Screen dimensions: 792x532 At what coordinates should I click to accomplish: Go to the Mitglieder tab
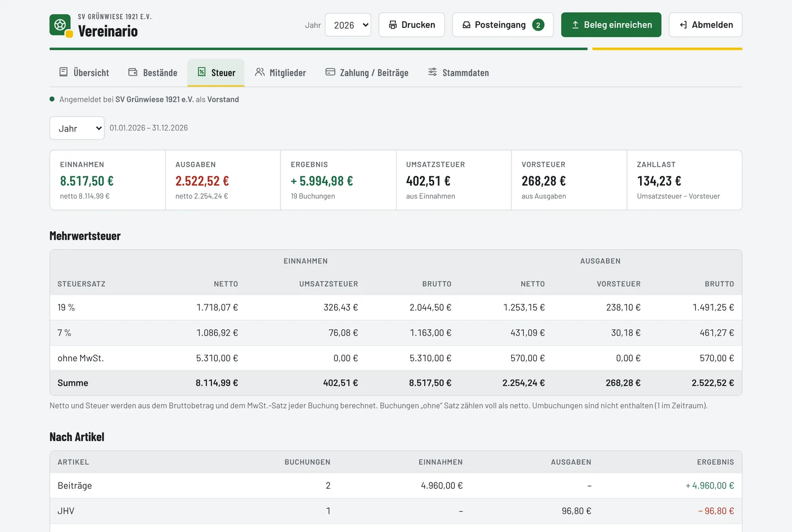(280, 73)
